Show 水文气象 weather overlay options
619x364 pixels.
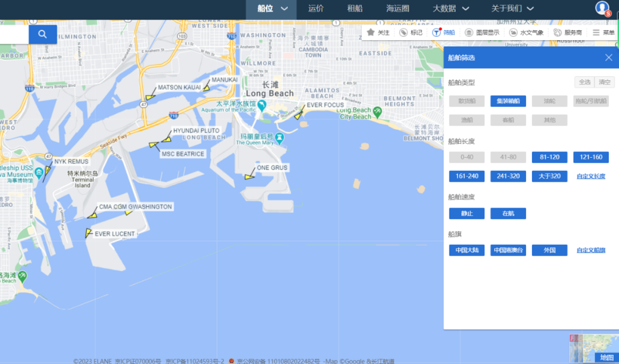[x=526, y=33]
